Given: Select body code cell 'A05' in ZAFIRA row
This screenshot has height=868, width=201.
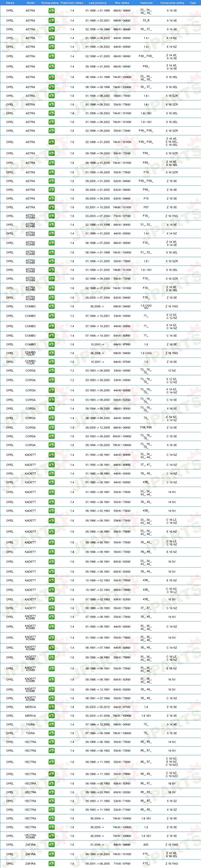Looking at the screenshot, I should (146, 845).
